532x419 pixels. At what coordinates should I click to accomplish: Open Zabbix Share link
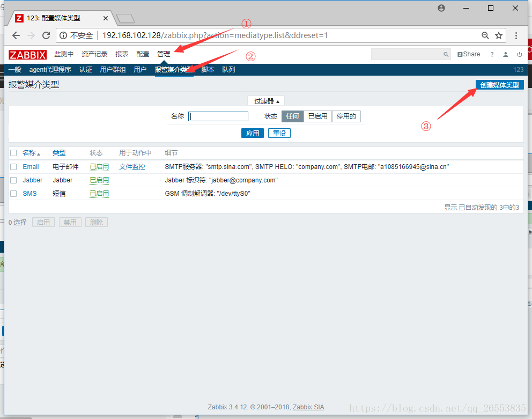pos(469,54)
